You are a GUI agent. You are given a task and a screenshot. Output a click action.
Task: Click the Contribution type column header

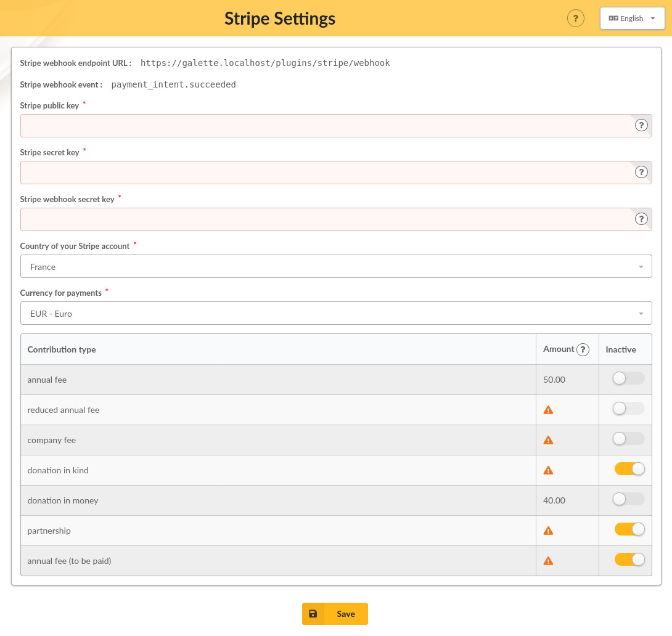62,349
